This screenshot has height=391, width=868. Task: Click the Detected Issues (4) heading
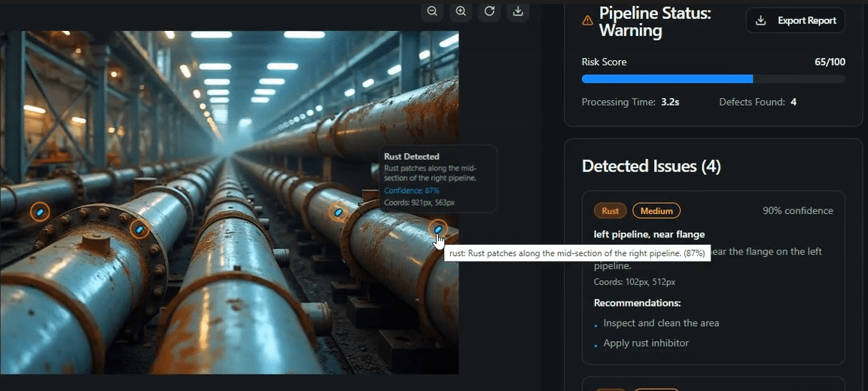(651, 166)
